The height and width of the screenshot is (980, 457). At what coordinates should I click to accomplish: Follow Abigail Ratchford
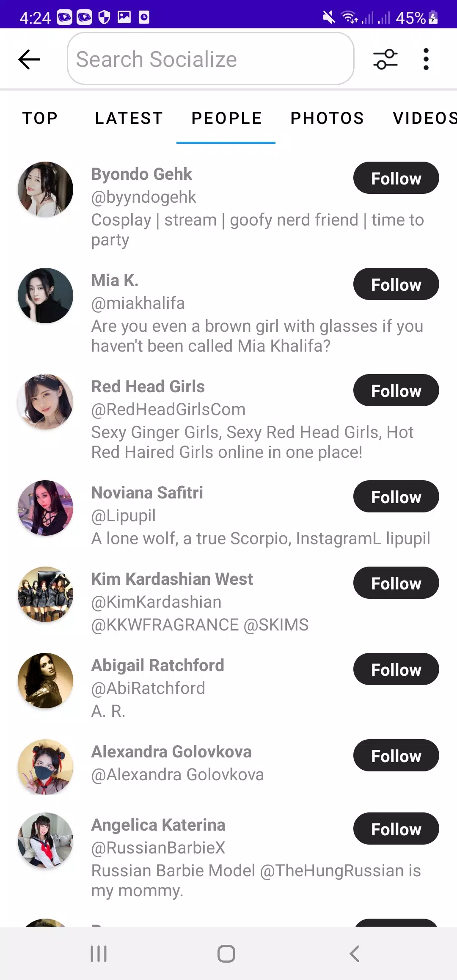396,669
